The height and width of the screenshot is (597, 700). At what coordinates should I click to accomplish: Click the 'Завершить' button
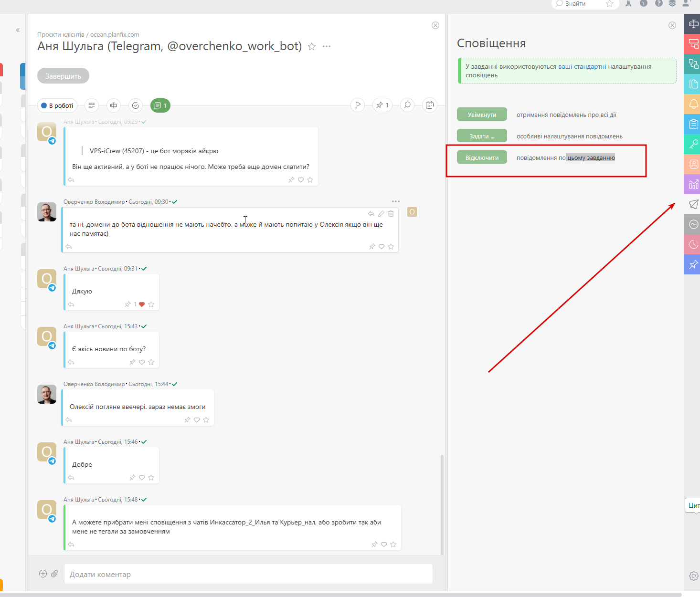pos(63,76)
